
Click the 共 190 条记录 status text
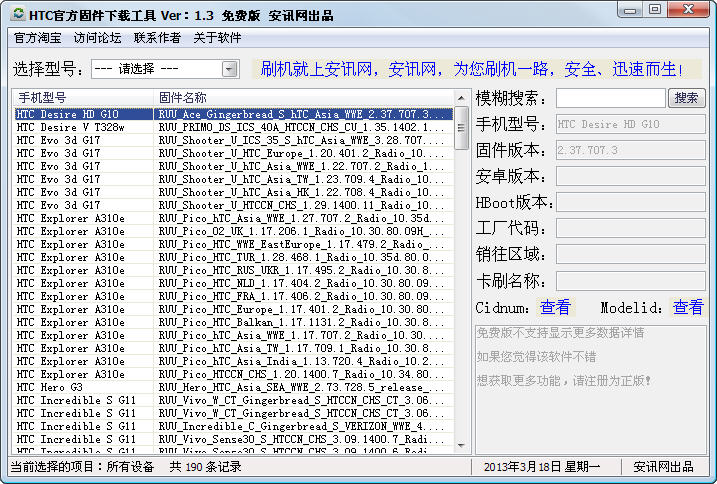205,467
